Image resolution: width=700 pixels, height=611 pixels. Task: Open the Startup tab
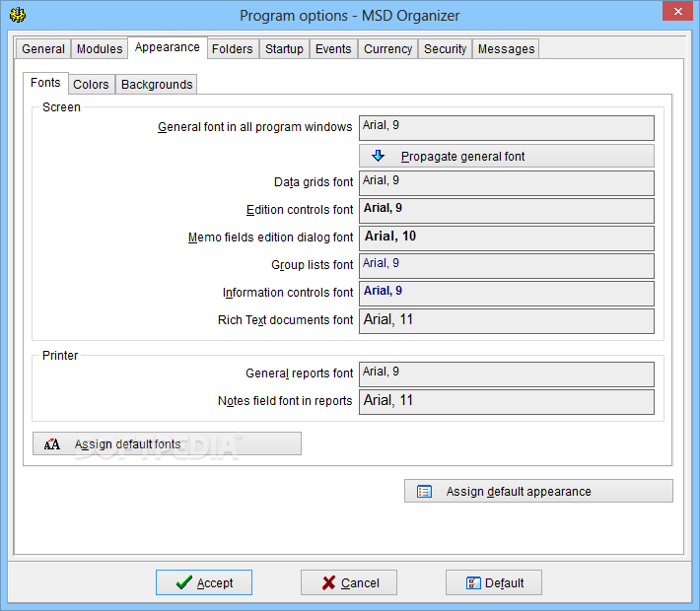click(284, 48)
